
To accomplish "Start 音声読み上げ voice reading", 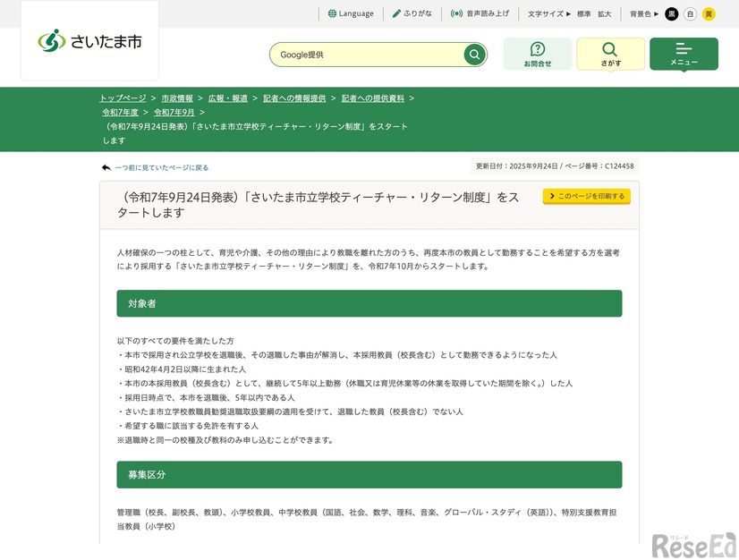I will pyautogui.click(x=480, y=13).
